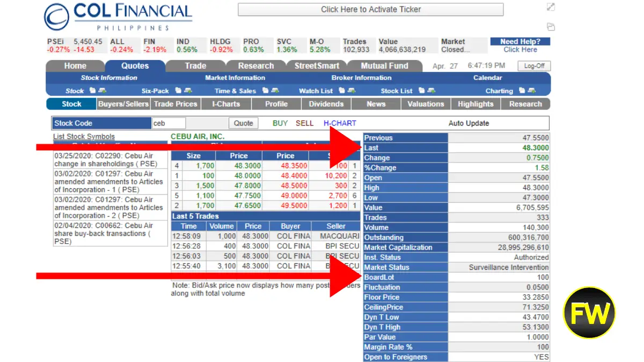Image resolution: width=644 pixels, height=362 pixels.
Task: Select the blue Stock sub-tab
Action: point(71,104)
